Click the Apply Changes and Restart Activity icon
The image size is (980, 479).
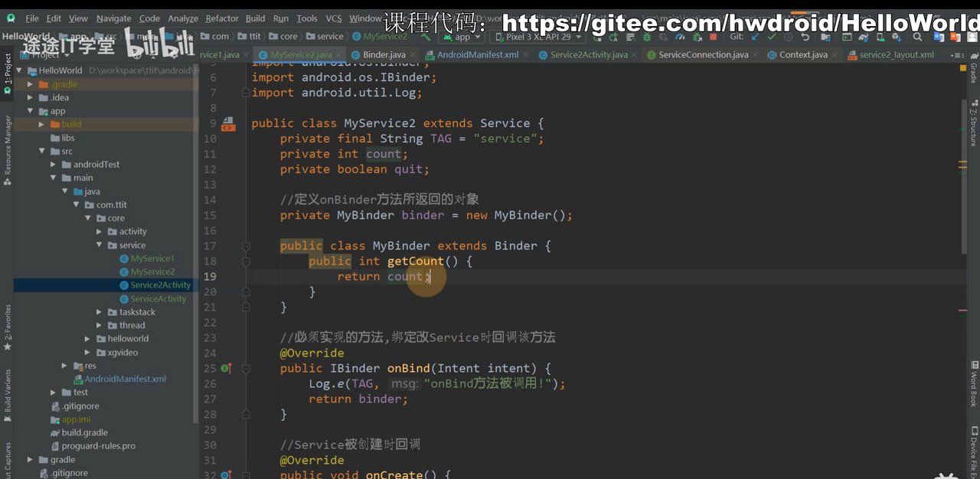coord(612,37)
